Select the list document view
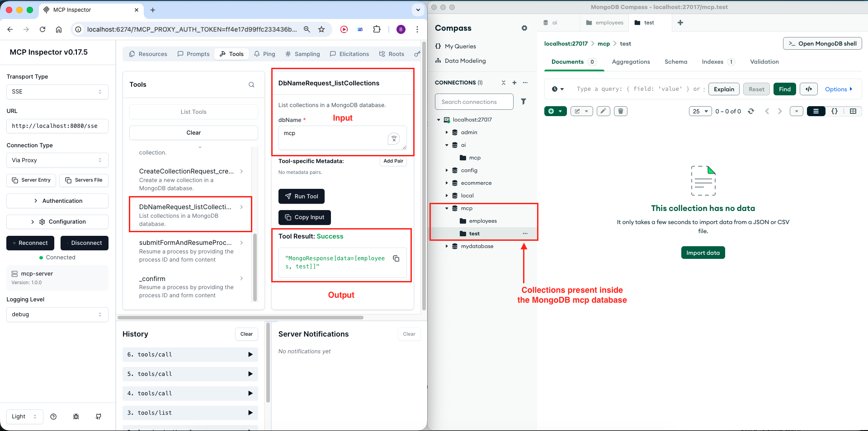 click(x=816, y=111)
